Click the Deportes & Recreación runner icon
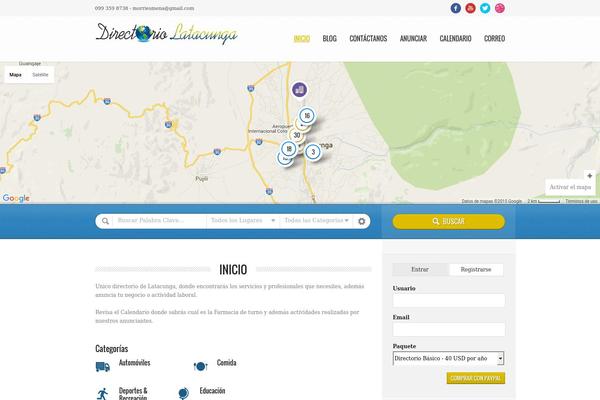Screen dimensions: 600x400 coord(102,394)
